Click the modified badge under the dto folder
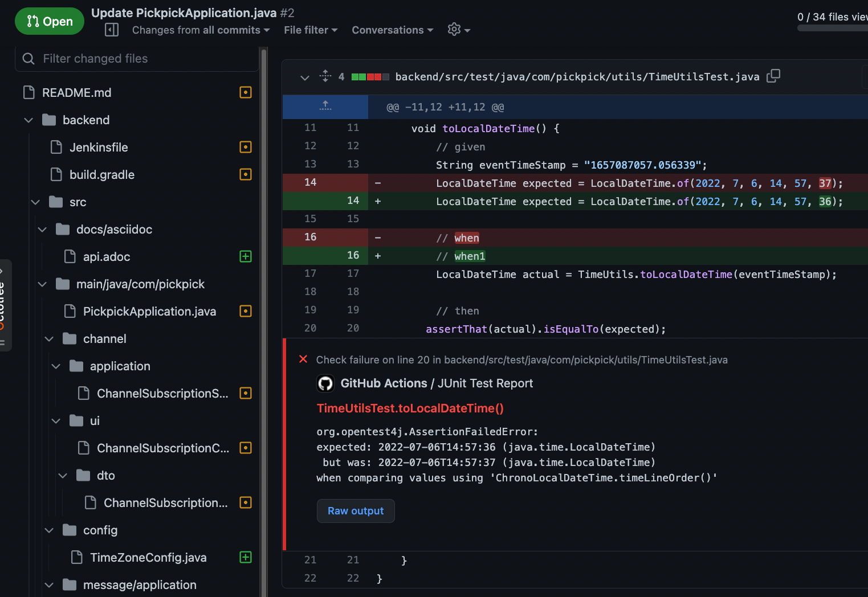Screen dimensions: 868x597 tap(246, 502)
